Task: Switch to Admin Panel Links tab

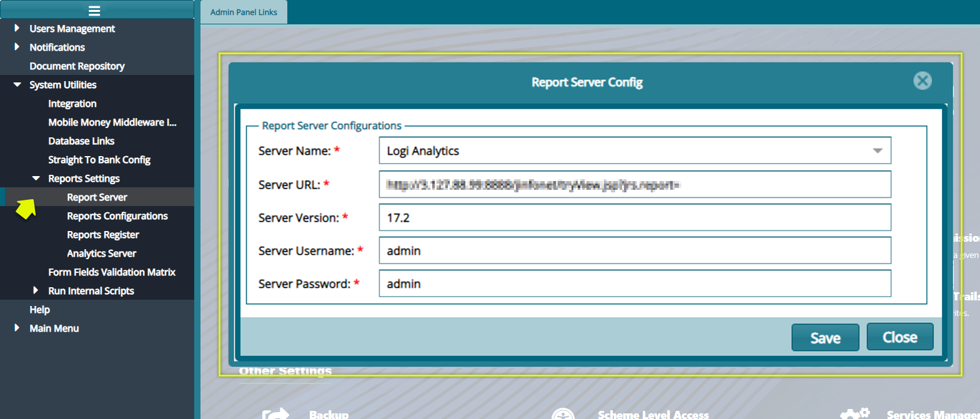Action: (244, 12)
